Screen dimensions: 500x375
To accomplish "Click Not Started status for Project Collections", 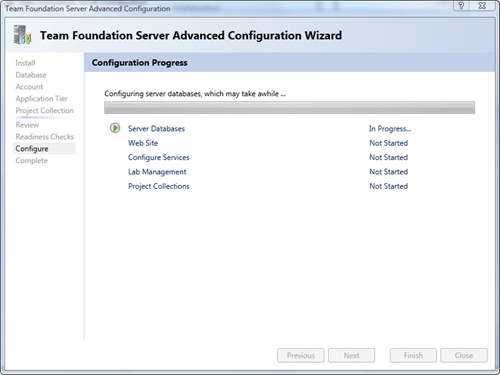I will coord(389,186).
